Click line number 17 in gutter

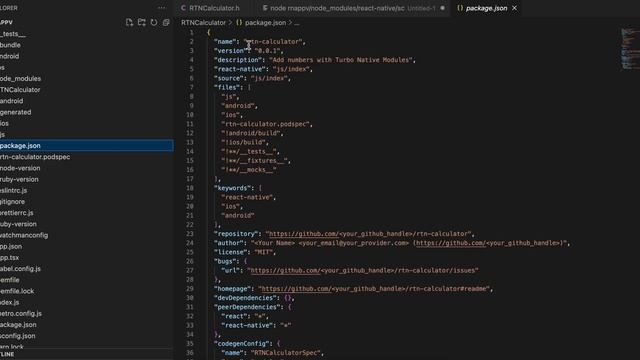pyautogui.click(x=190, y=179)
